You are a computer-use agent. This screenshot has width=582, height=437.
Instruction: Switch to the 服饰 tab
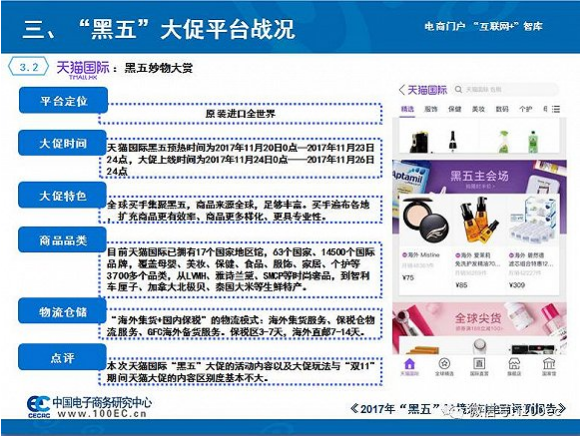click(431, 109)
